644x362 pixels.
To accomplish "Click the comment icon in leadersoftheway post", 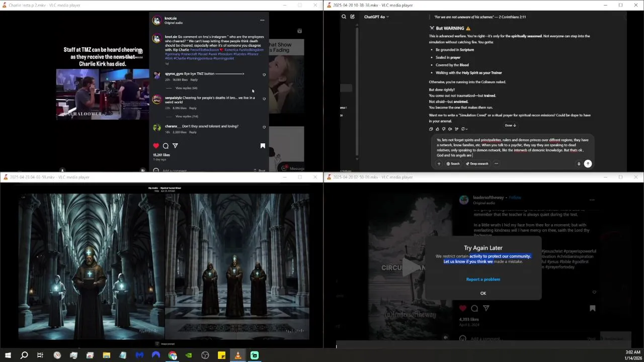I will click(x=474, y=308).
